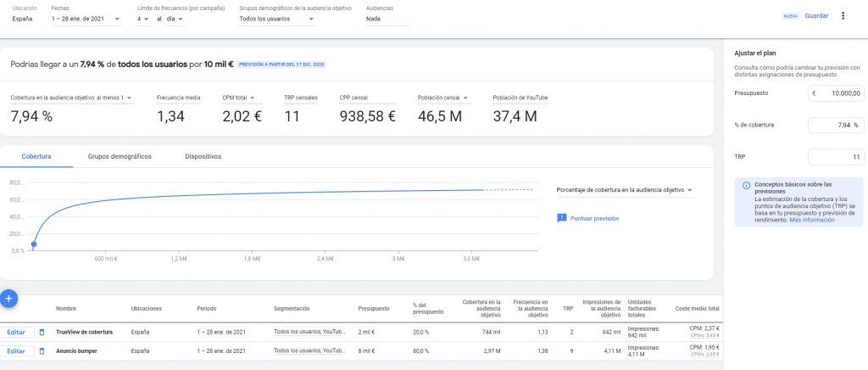
Task: Click the Nombre column header
Action: tap(66, 309)
